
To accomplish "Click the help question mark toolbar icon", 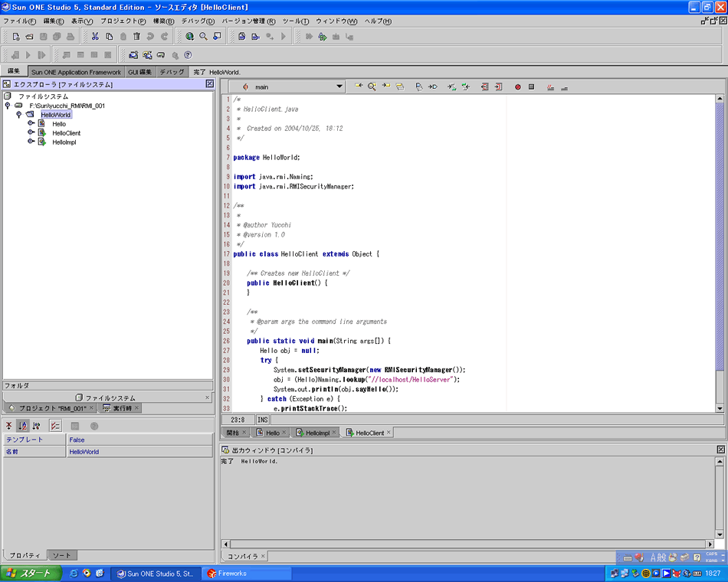I will 188,55.
